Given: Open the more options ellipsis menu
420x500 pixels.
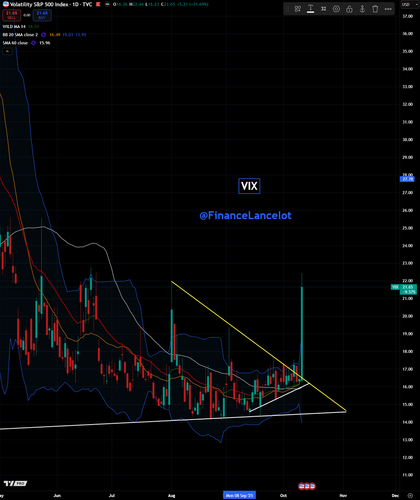Looking at the screenshot, I should tap(388, 9).
